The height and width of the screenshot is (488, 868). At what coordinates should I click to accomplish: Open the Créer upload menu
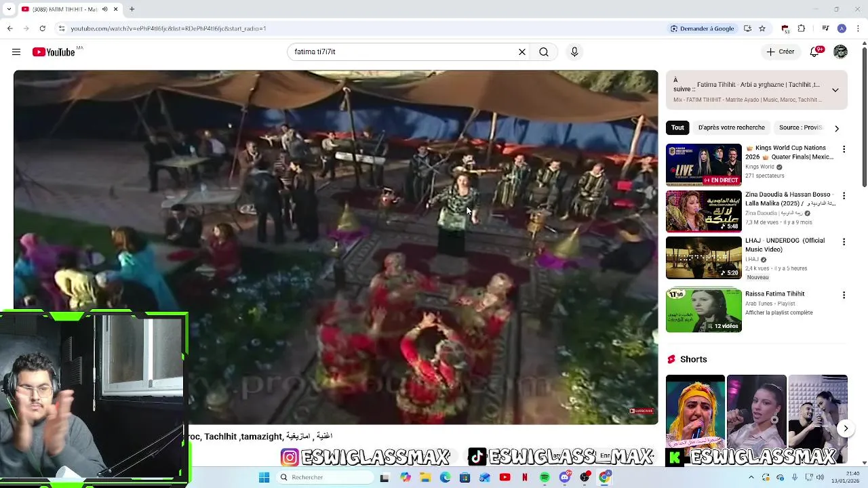[x=781, y=52]
